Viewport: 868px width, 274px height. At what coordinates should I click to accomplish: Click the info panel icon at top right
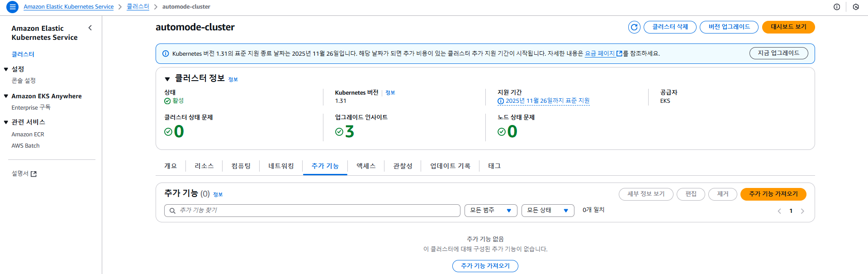point(837,7)
